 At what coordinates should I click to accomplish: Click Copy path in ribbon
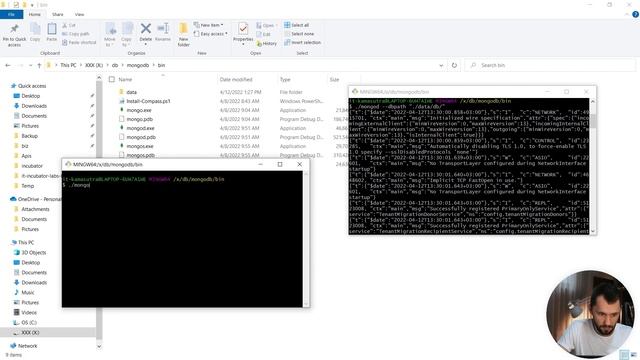tap(76, 34)
